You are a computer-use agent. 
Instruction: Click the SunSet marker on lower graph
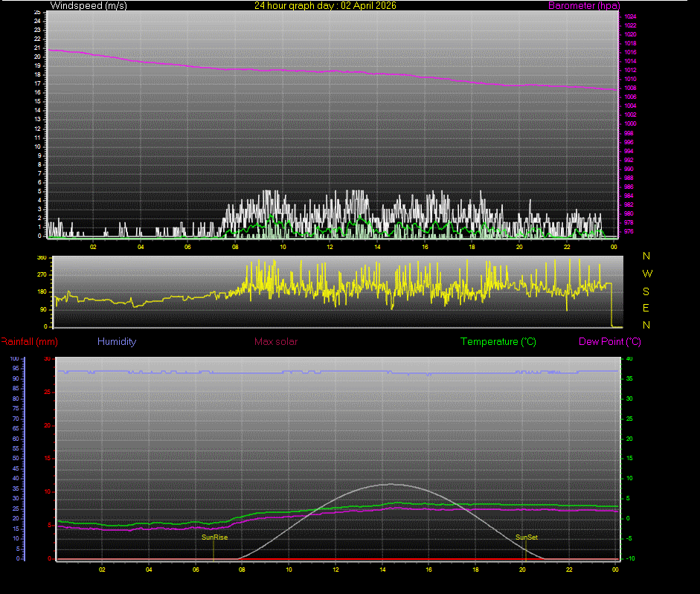click(x=525, y=537)
